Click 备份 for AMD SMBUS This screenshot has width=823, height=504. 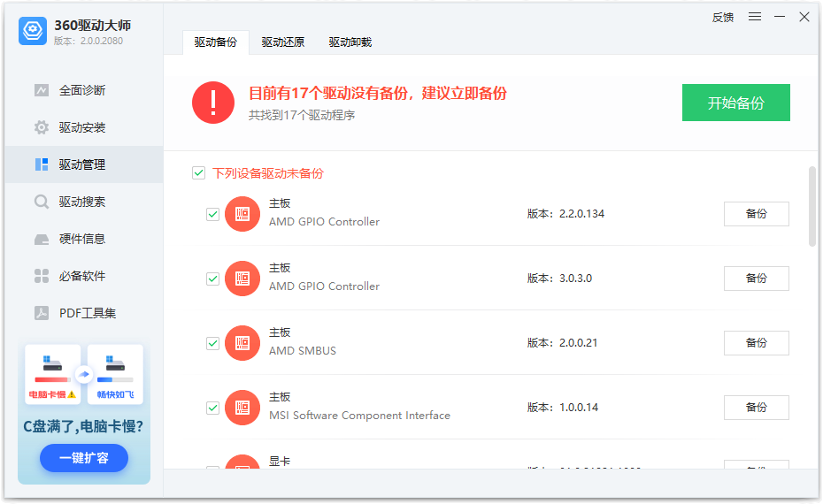[757, 343]
